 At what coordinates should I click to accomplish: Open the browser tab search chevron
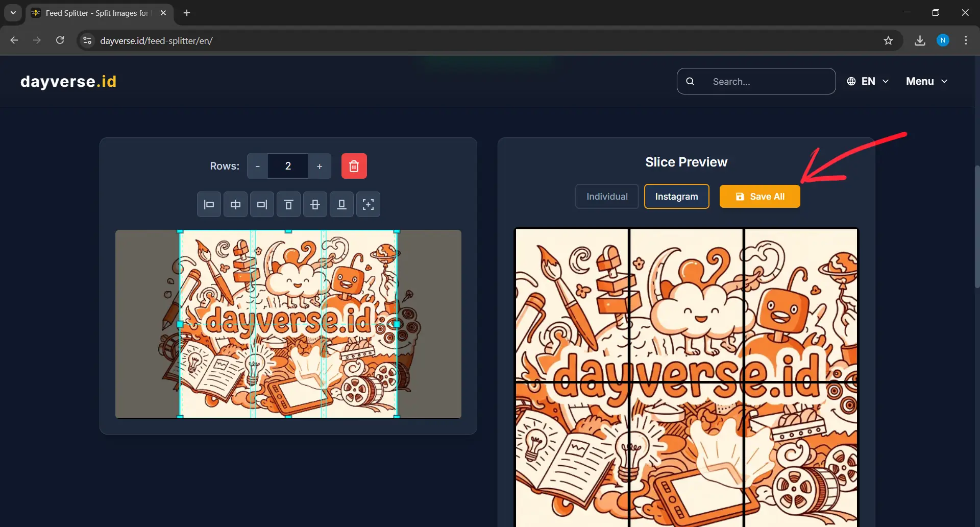pos(13,13)
